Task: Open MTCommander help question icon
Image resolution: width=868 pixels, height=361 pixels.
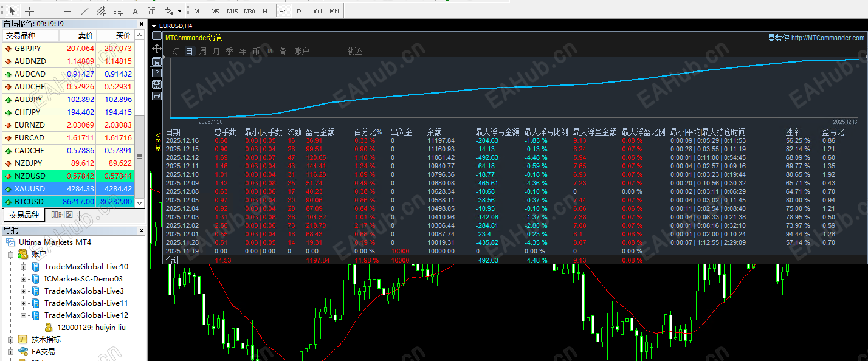Action: 157,72
